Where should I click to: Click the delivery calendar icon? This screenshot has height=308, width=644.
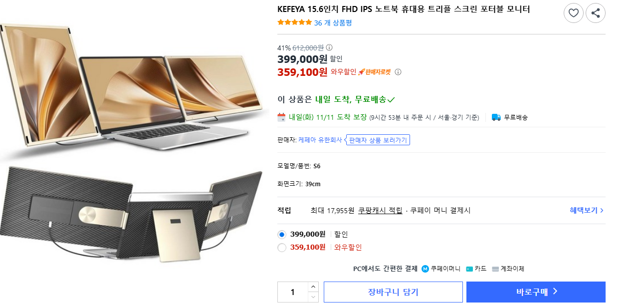tap(282, 117)
